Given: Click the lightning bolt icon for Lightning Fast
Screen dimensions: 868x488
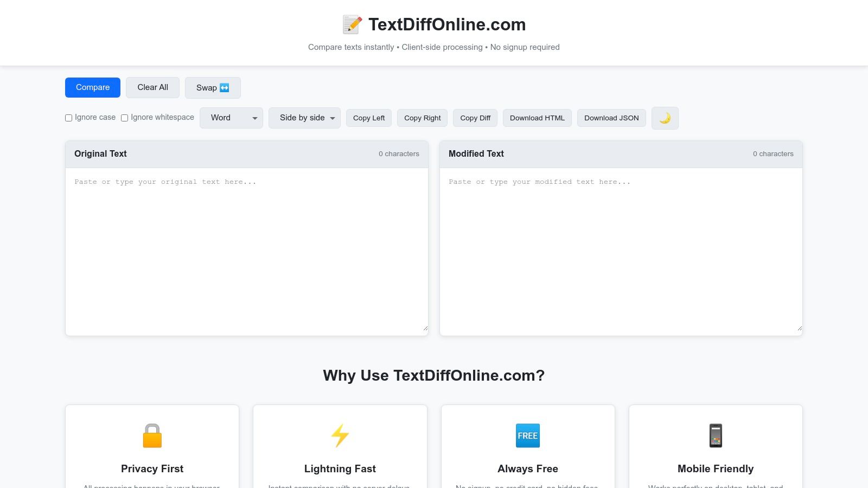Looking at the screenshot, I should pyautogui.click(x=340, y=435).
